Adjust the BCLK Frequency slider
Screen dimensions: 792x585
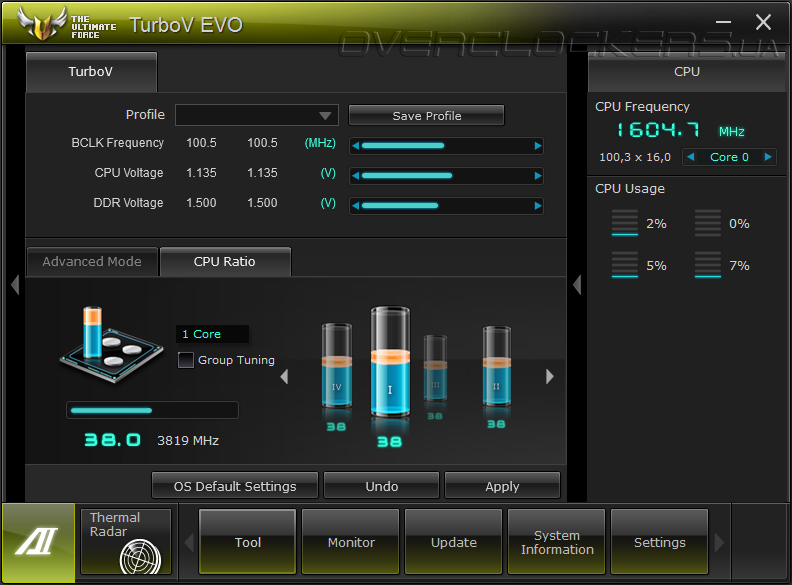pos(447,146)
